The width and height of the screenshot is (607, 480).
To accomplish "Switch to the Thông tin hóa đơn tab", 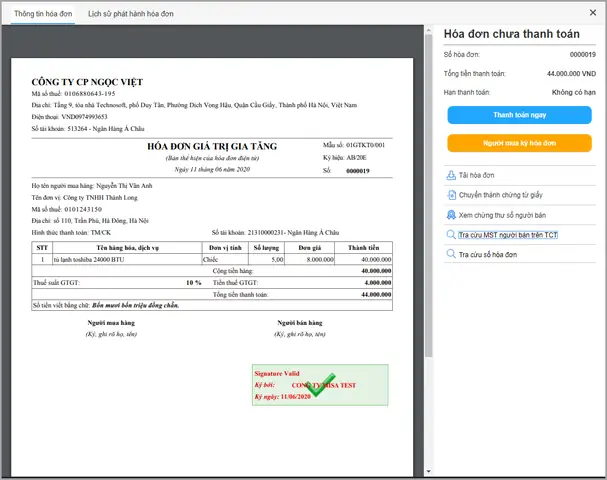I will pyautogui.click(x=40, y=13).
